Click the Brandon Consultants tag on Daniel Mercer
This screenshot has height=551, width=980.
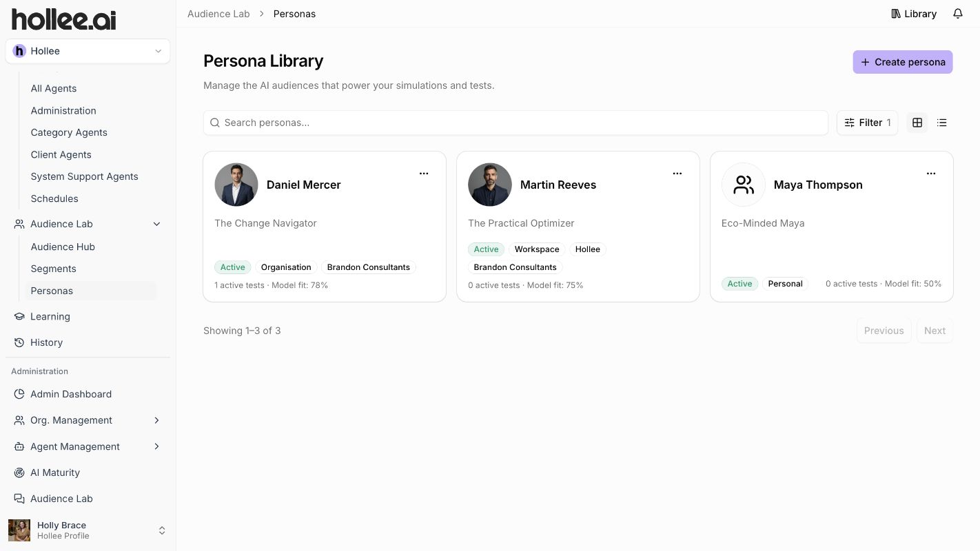369,267
